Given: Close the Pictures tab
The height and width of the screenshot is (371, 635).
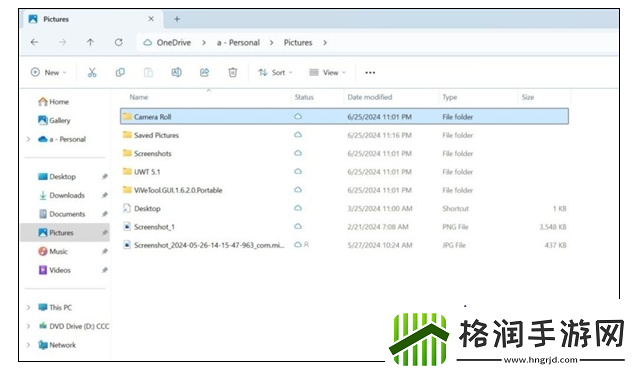Looking at the screenshot, I should coord(151,19).
